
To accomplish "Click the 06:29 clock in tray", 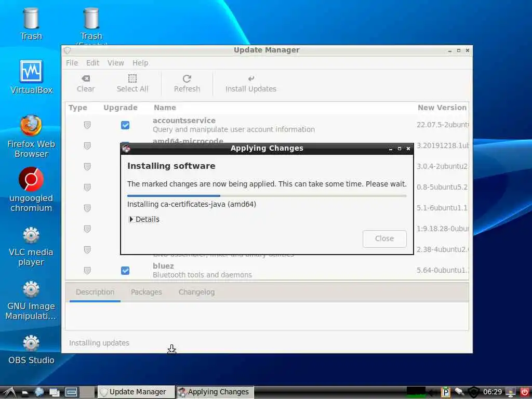I will click(493, 392).
